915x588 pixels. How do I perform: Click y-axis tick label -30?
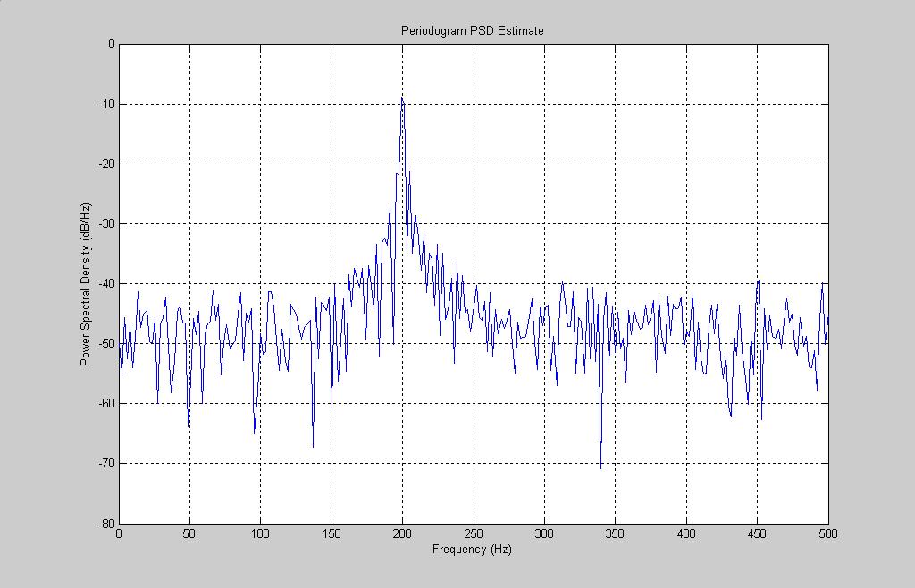107,224
